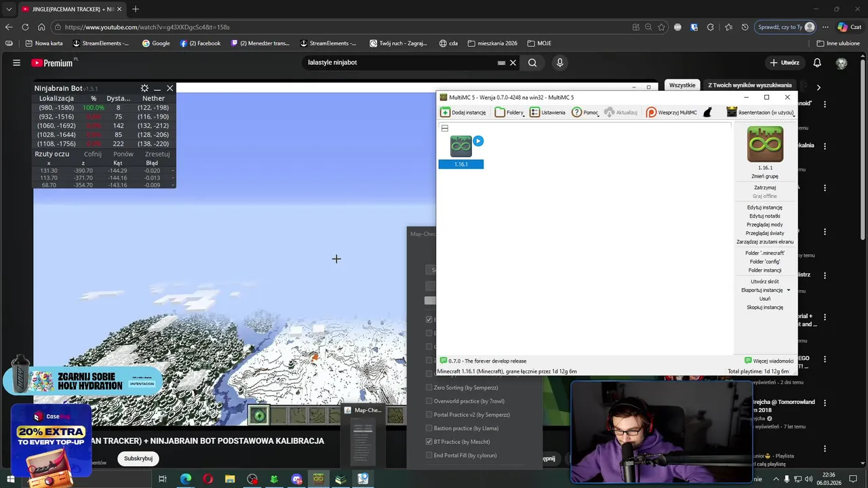Select the Z Twoich wyników wyszukiwania chip
Image resolution: width=868 pixels, height=488 pixels.
(750, 85)
